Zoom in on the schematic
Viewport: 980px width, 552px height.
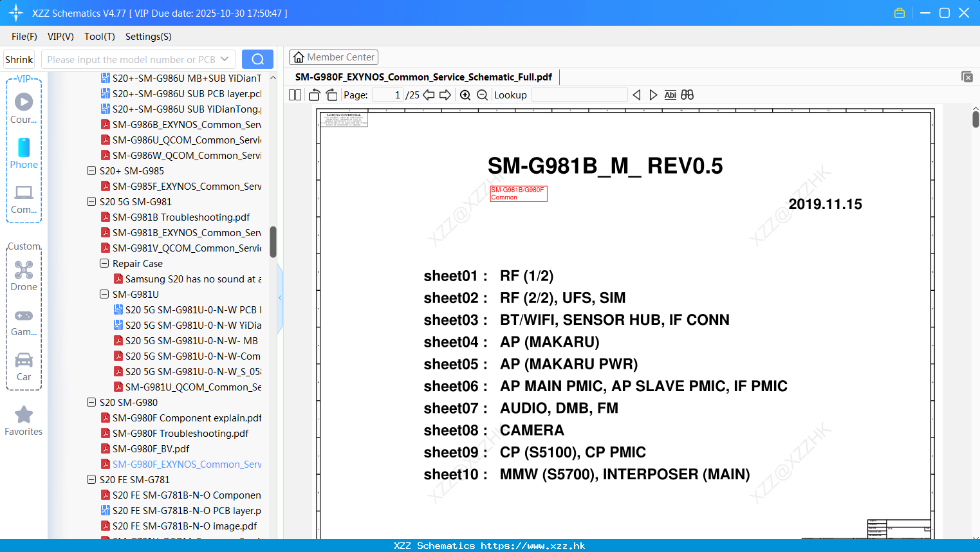point(465,95)
